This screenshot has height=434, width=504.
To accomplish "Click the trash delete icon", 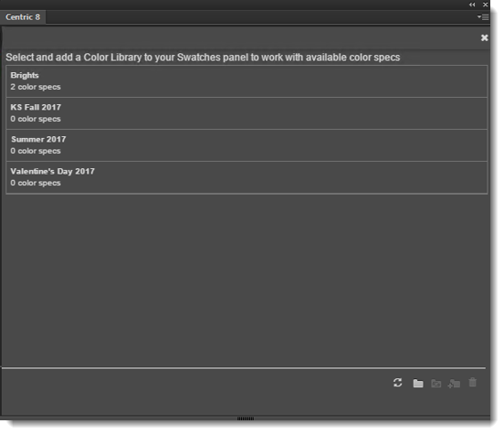I will pos(473,383).
